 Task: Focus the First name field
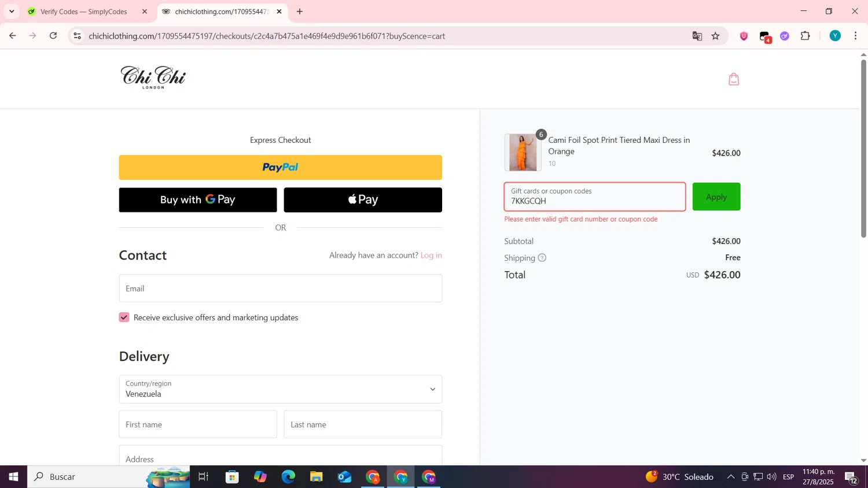[198, 424]
